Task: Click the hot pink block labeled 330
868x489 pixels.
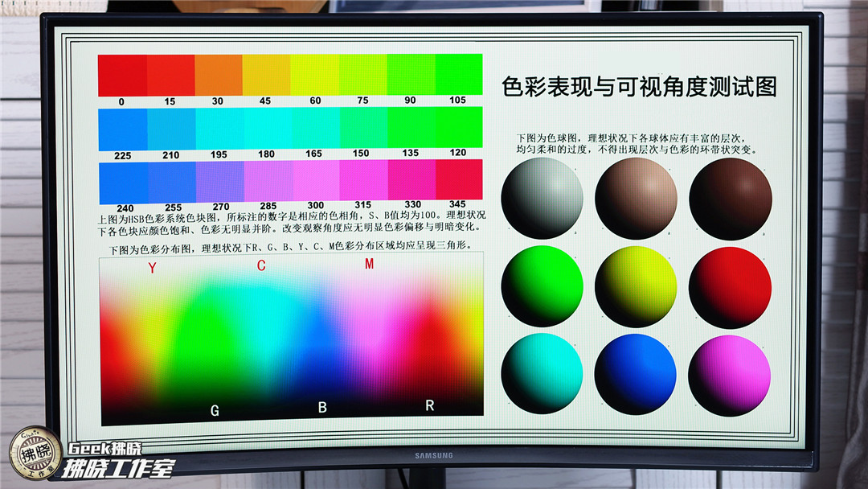Action: pos(411,179)
